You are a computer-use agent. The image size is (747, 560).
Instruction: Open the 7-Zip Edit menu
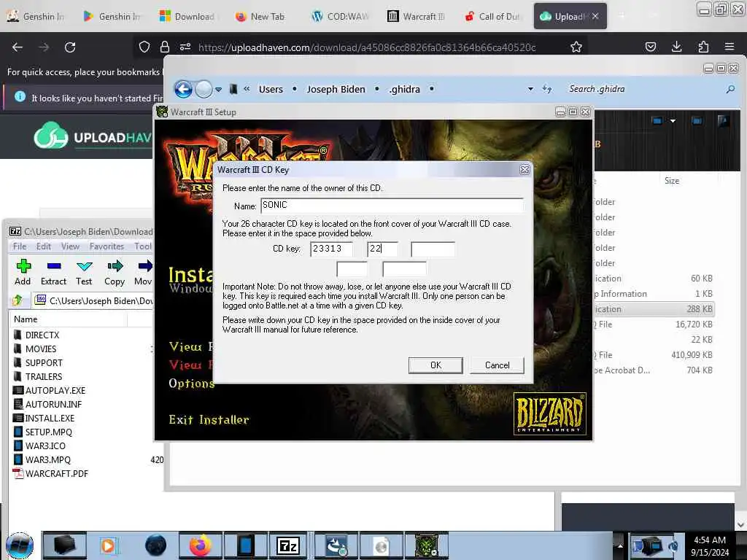click(x=43, y=246)
